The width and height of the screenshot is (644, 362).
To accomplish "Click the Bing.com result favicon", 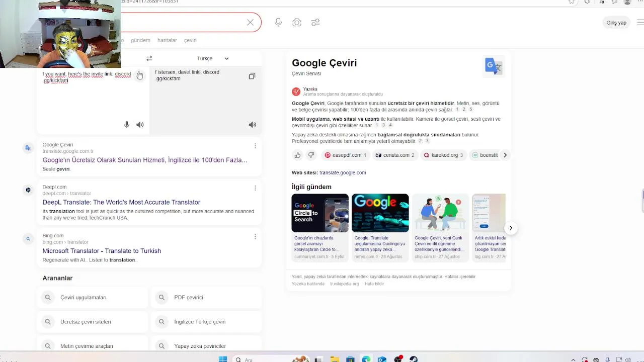I will (x=28, y=239).
